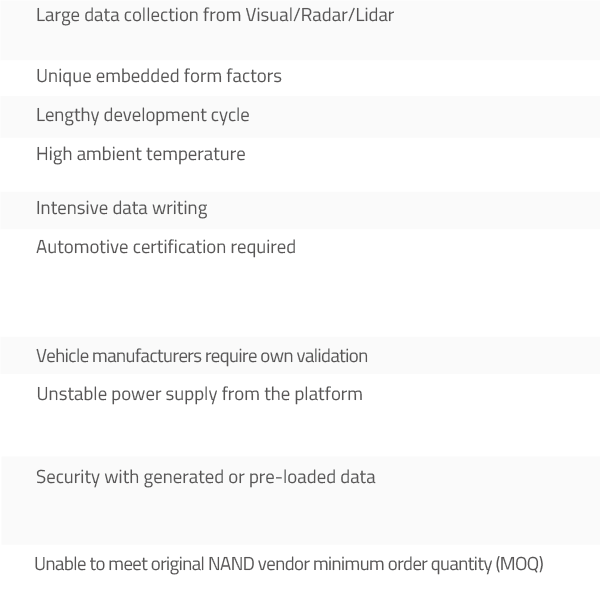
Task: Click 'Intensive data writing' row
Action: [x=300, y=210]
